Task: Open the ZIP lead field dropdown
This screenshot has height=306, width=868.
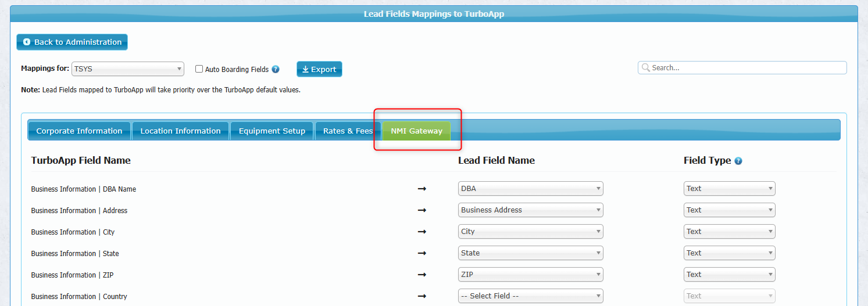Action: coord(531,274)
